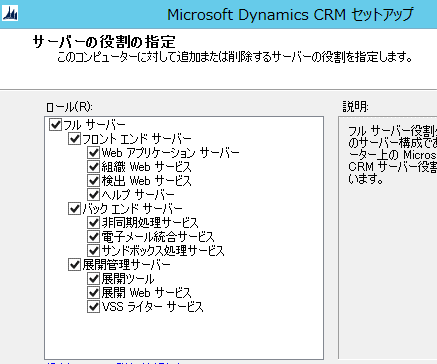The width and height of the screenshot is (437, 364).
Task: Uncheck the ヘルプ サーバー checkbox
Action: coord(94,194)
